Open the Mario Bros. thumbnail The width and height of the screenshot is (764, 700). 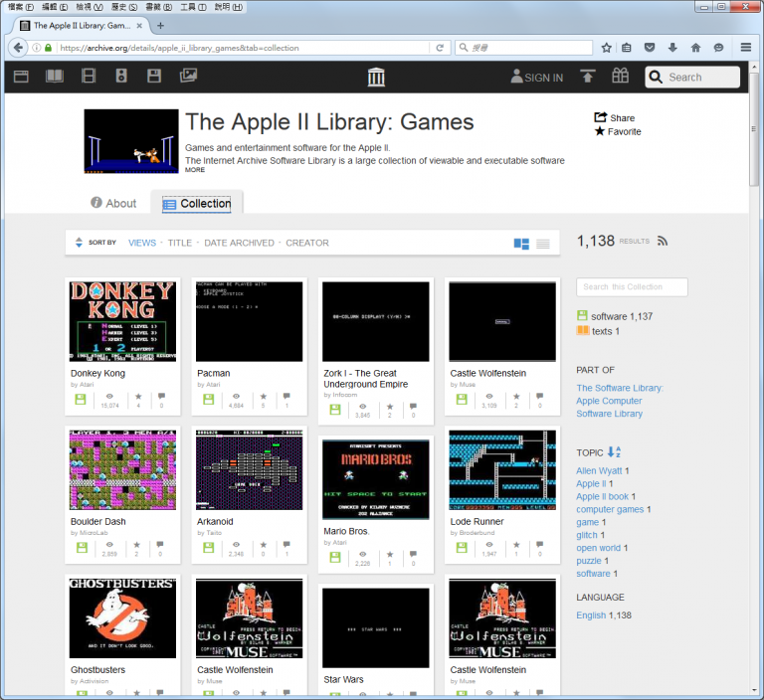click(x=376, y=479)
